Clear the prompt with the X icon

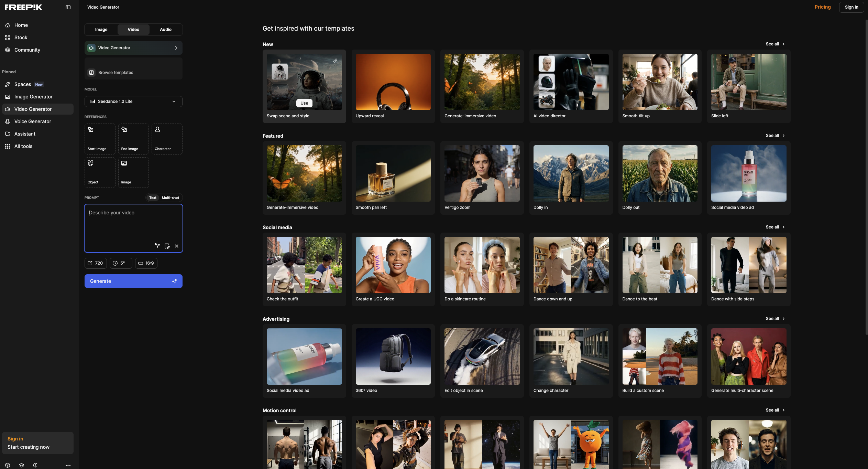click(177, 246)
